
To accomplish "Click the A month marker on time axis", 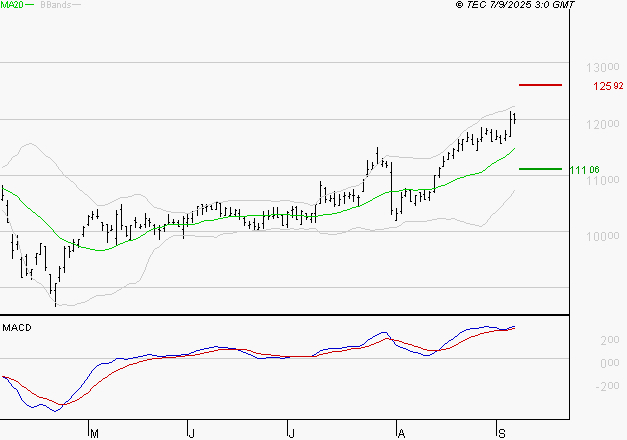I will pyautogui.click(x=401, y=434).
